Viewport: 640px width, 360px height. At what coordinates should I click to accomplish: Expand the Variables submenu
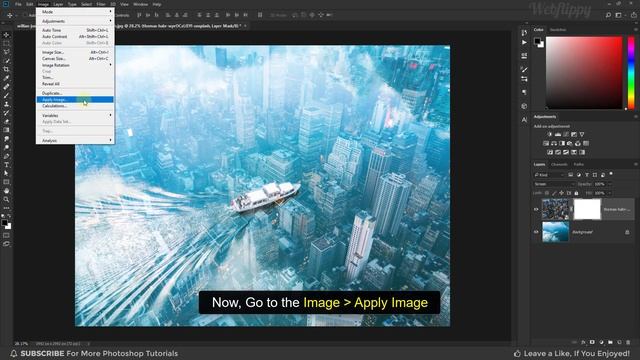point(75,116)
